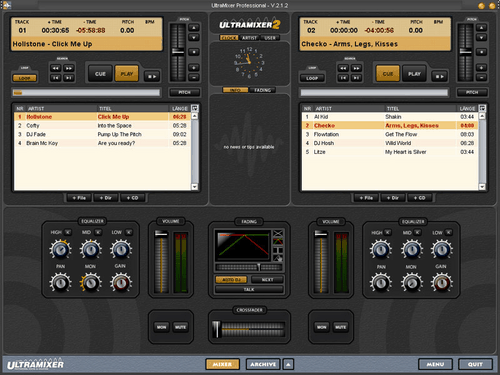Click the right deck pitch up arrow
The image size is (500, 375).
[x=481, y=28]
